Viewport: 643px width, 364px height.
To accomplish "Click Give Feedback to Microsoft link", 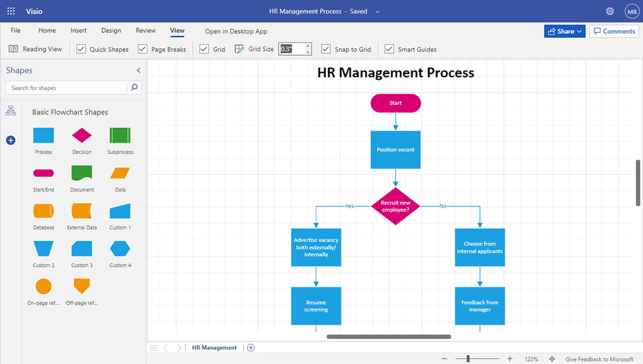I will coord(599,359).
